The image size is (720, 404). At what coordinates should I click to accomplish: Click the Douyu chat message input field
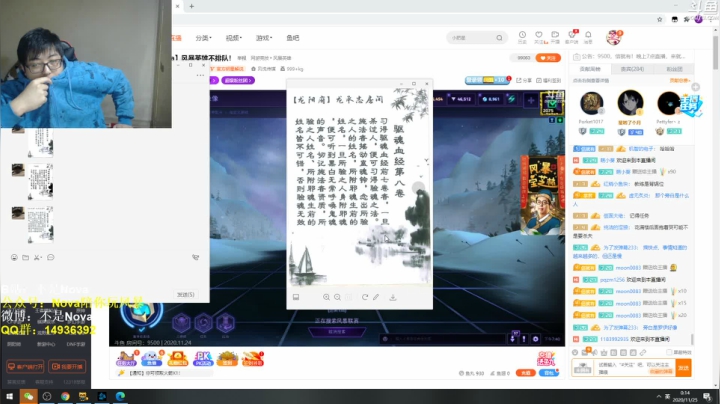(635, 368)
